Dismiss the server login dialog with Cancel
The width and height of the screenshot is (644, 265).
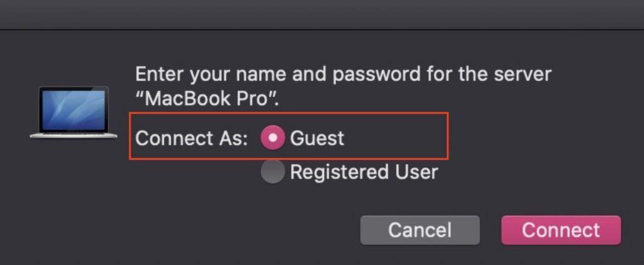click(x=419, y=230)
